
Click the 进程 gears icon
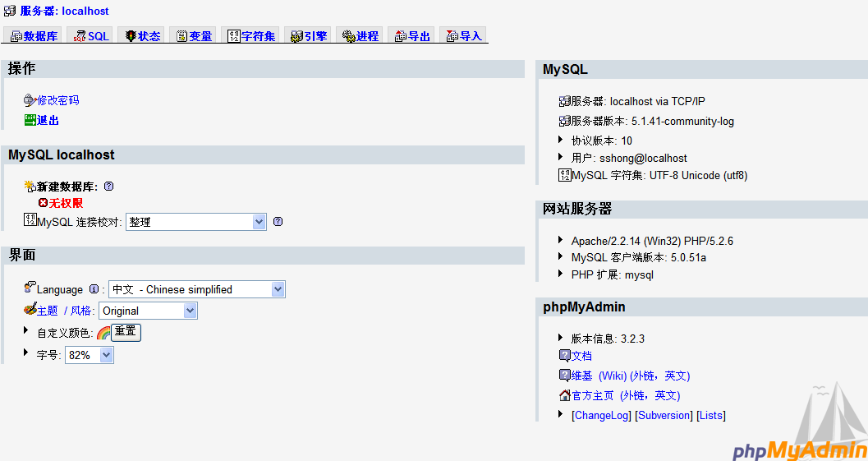point(349,36)
